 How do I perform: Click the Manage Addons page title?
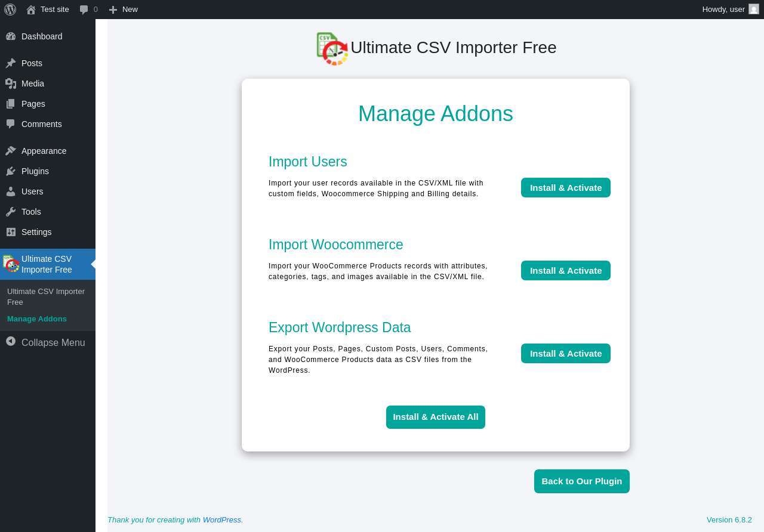click(x=436, y=114)
